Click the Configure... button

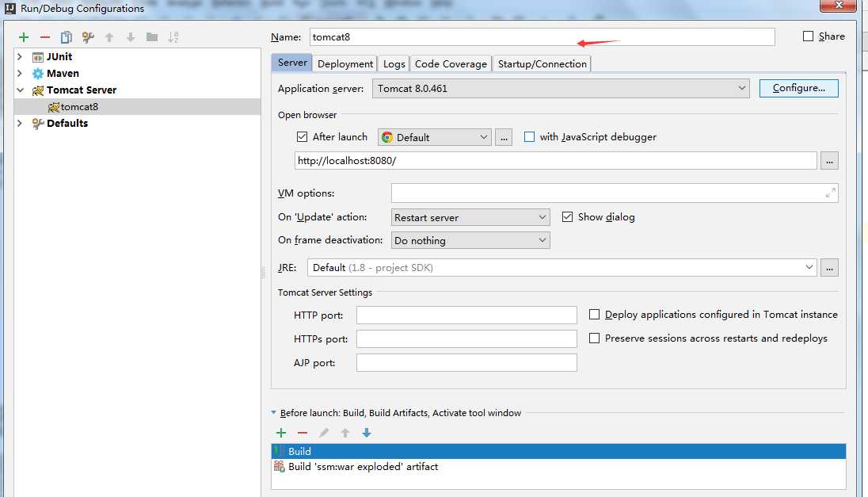click(x=799, y=88)
